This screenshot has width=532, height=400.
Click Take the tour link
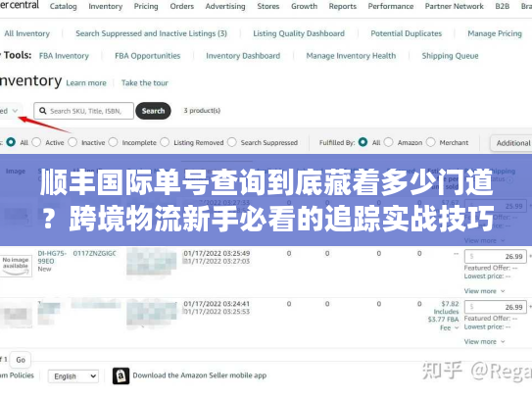click(145, 83)
